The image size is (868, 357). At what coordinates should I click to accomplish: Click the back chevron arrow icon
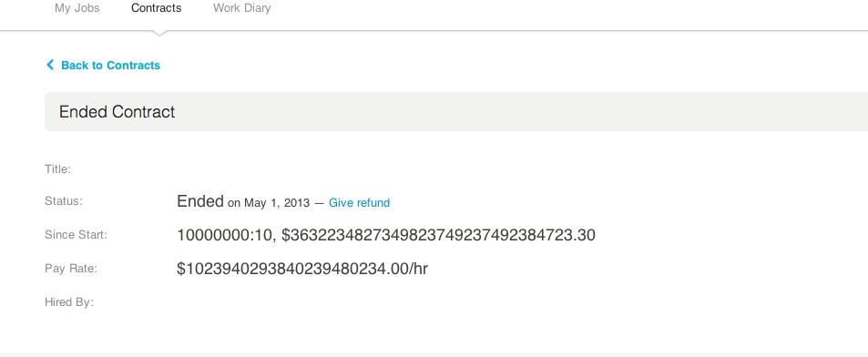pos(50,66)
